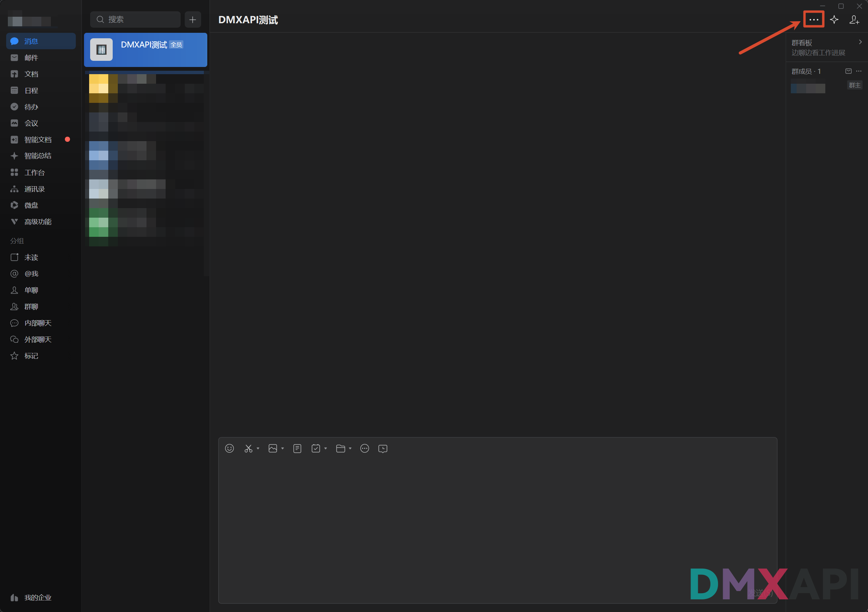
Task: Show only 单聊 one-on-one chats
Action: [x=41, y=290]
